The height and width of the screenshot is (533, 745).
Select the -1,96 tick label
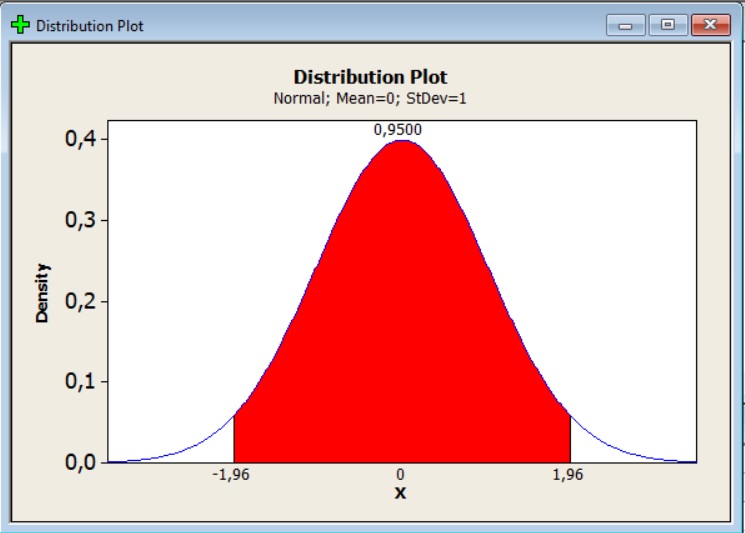click(x=232, y=476)
